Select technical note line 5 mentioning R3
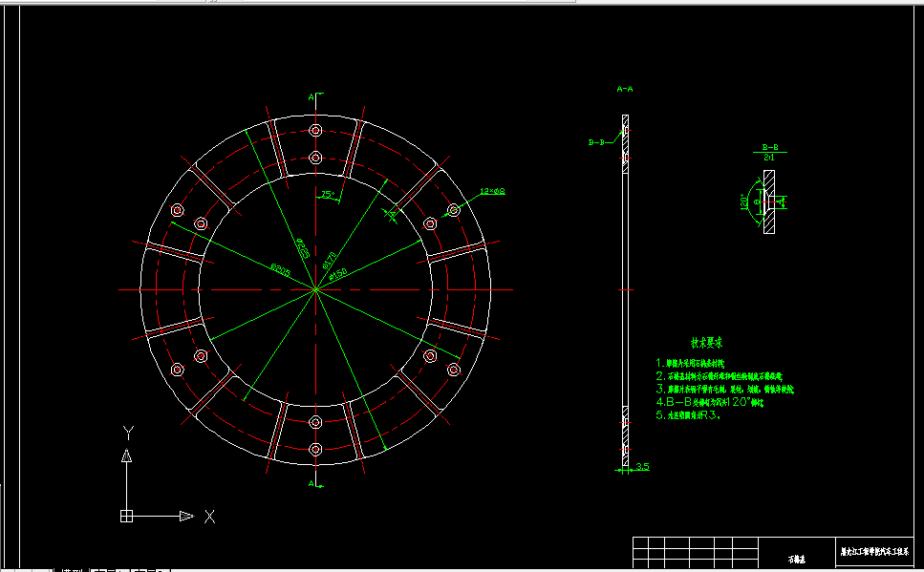The width and height of the screenshot is (924, 572). pos(688,414)
